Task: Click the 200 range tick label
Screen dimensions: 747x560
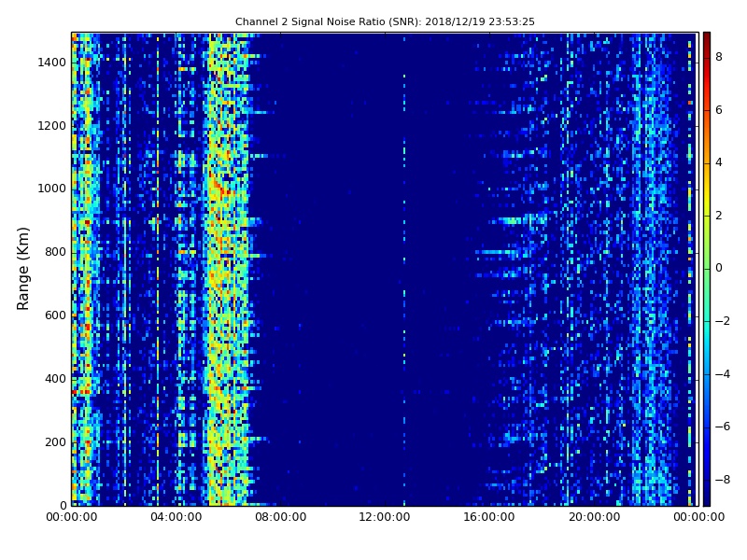Action: (x=55, y=441)
